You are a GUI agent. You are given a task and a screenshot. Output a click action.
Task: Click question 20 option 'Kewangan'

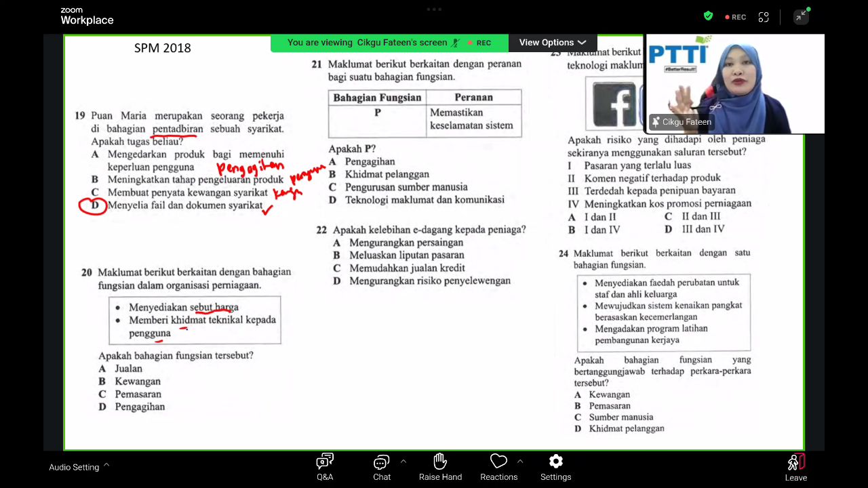tap(138, 382)
